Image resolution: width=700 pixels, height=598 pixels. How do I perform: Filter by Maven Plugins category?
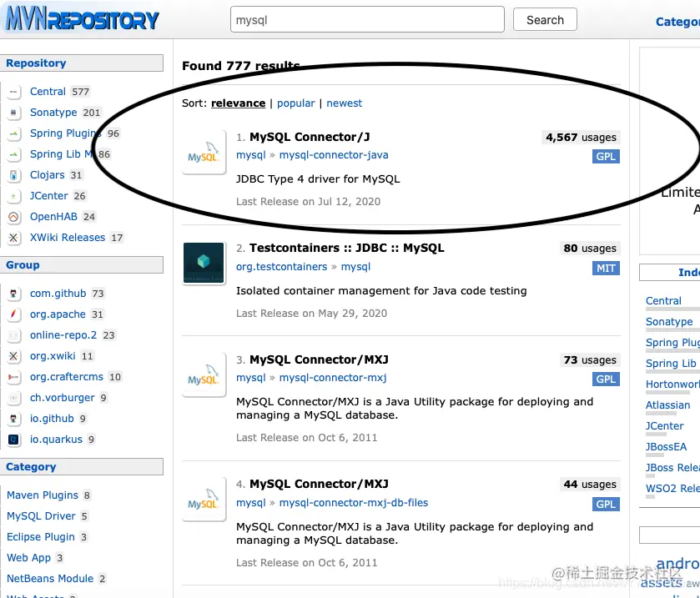(43, 495)
